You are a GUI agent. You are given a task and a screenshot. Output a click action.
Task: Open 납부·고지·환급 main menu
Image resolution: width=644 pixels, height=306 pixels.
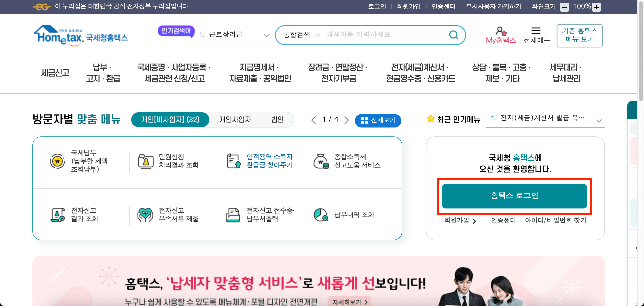click(x=103, y=73)
